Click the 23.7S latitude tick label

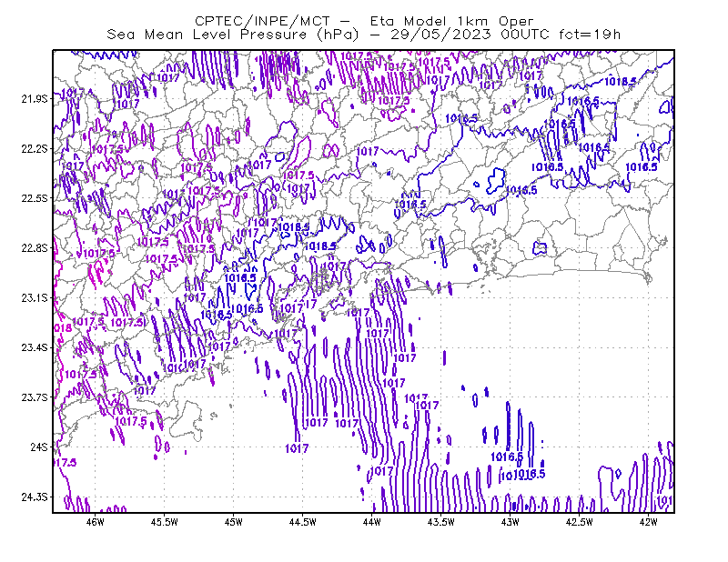click(35, 397)
